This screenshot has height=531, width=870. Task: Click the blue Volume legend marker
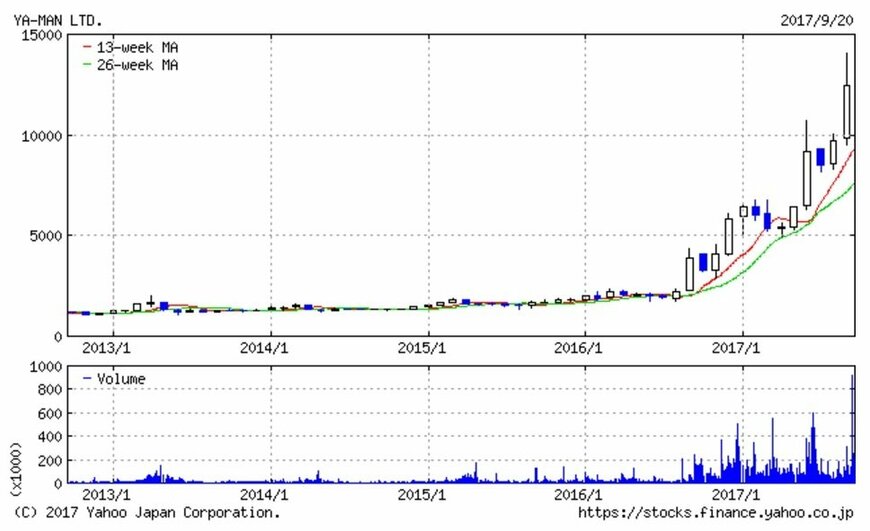tap(85, 379)
